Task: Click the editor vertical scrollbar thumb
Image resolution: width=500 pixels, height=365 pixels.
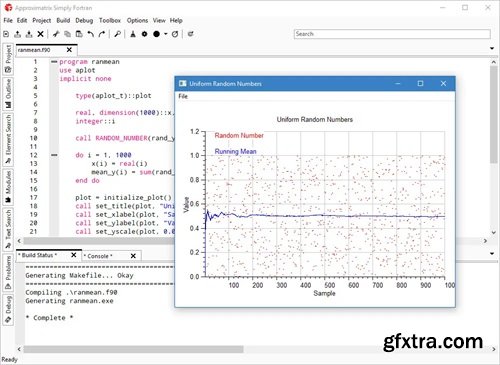Action: click(494, 114)
